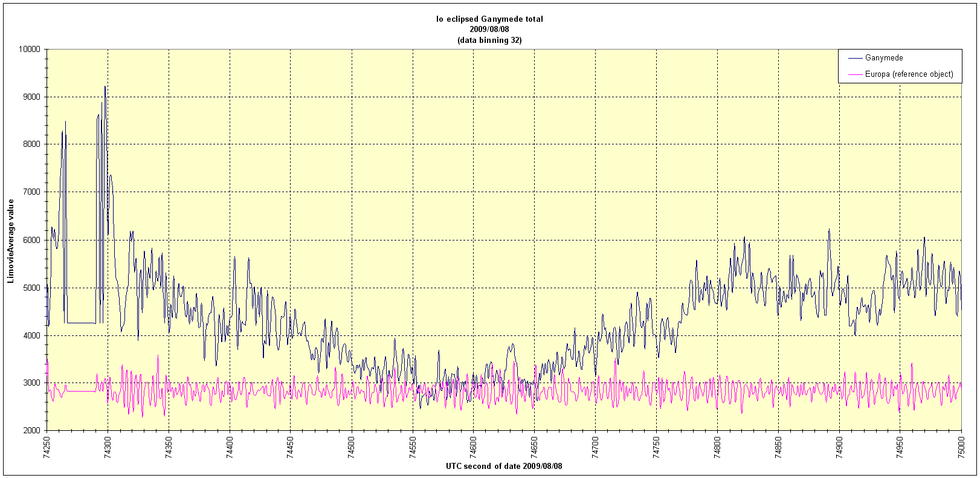
Task: Click the magenta Europa legend line sample
Action: tap(854, 74)
